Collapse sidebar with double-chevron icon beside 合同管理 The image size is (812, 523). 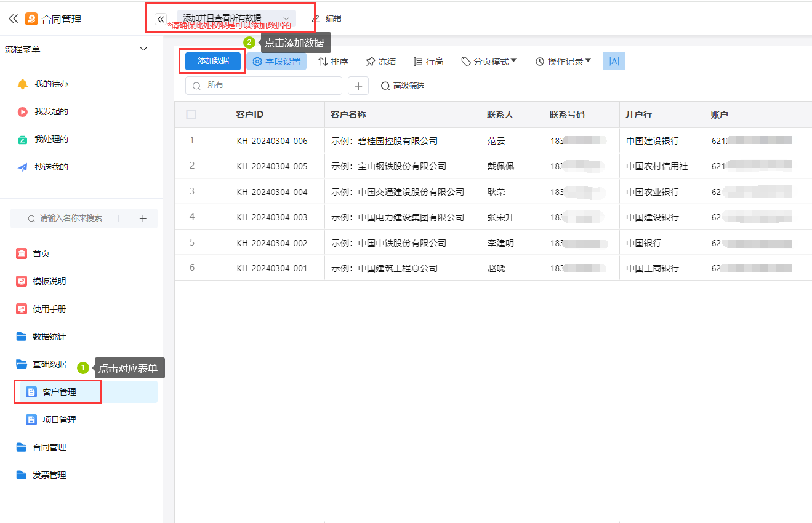pos(14,19)
